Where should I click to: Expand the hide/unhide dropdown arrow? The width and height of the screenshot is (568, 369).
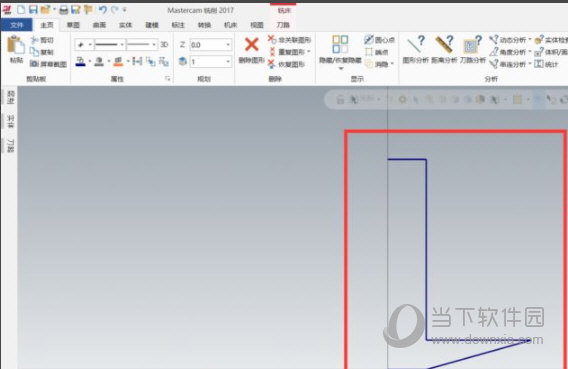(340, 68)
